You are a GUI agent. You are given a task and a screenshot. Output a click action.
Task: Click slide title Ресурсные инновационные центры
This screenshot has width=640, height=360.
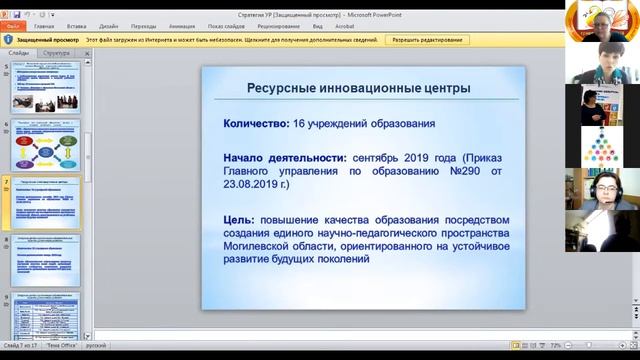pyautogui.click(x=359, y=88)
